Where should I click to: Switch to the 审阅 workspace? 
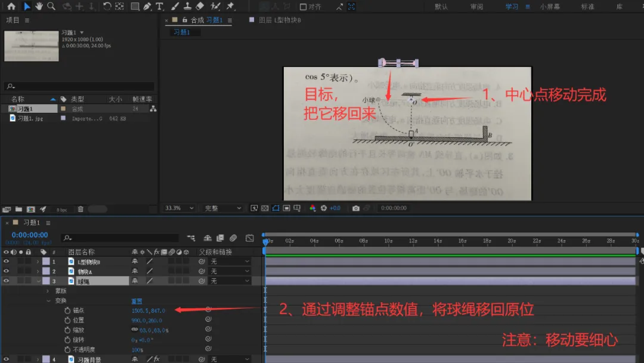476,7
